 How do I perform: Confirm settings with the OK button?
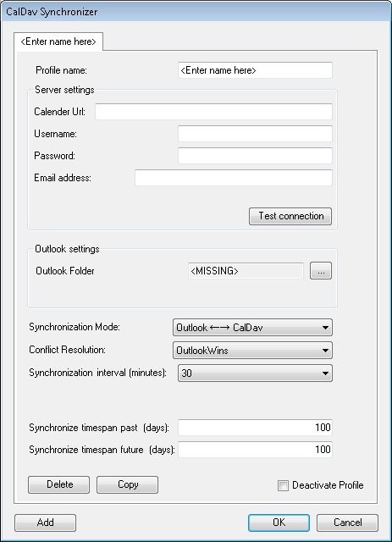pos(279,523)
